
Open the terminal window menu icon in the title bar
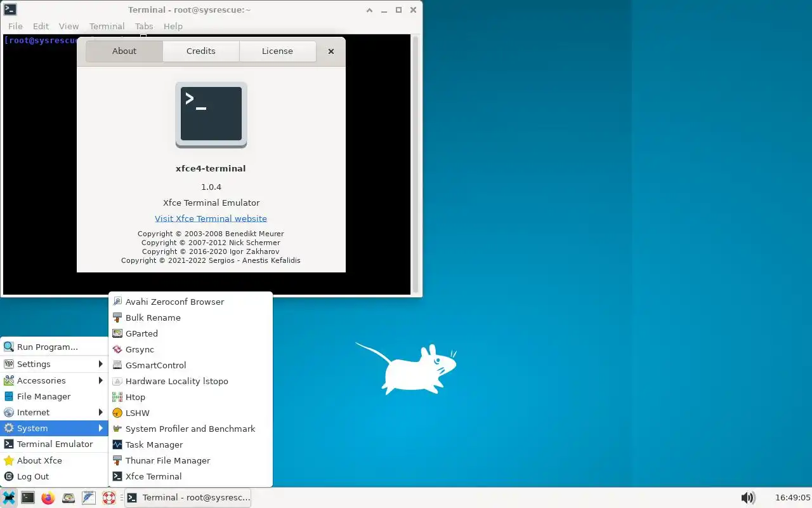coord(10,10)
